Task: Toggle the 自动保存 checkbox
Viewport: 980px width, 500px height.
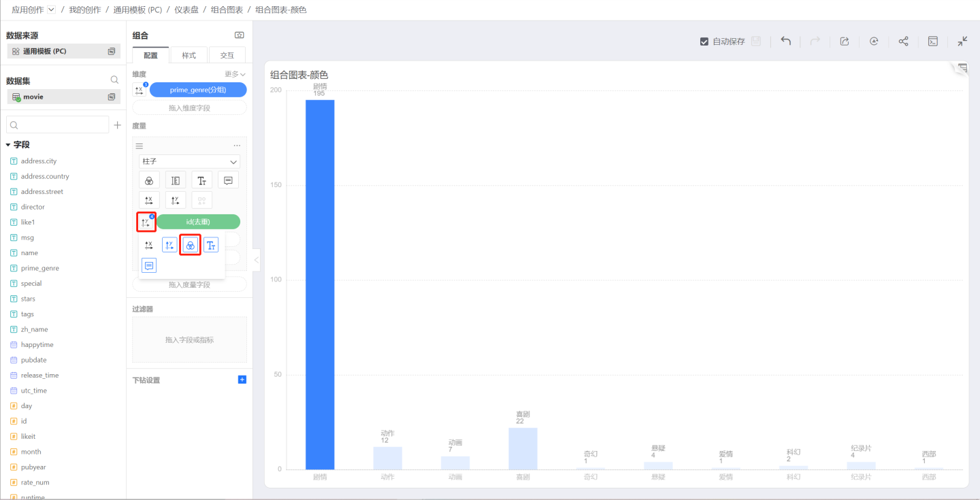Action: tap(704, 41)
